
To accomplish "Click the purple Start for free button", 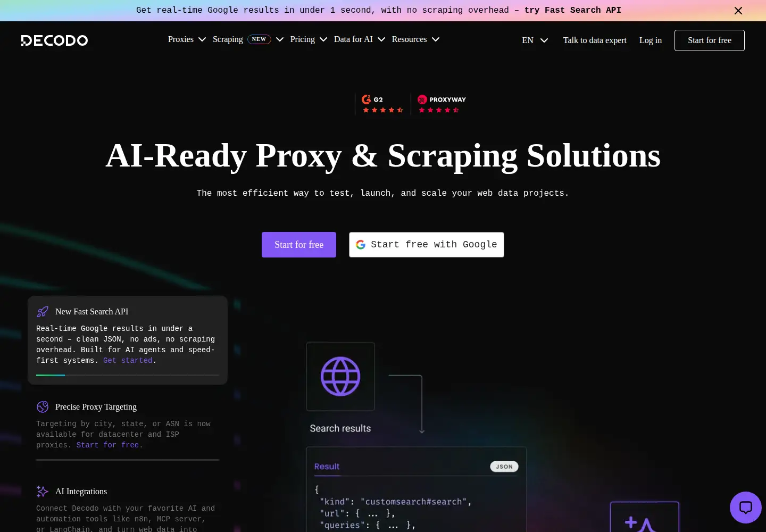I will point(299,245).
